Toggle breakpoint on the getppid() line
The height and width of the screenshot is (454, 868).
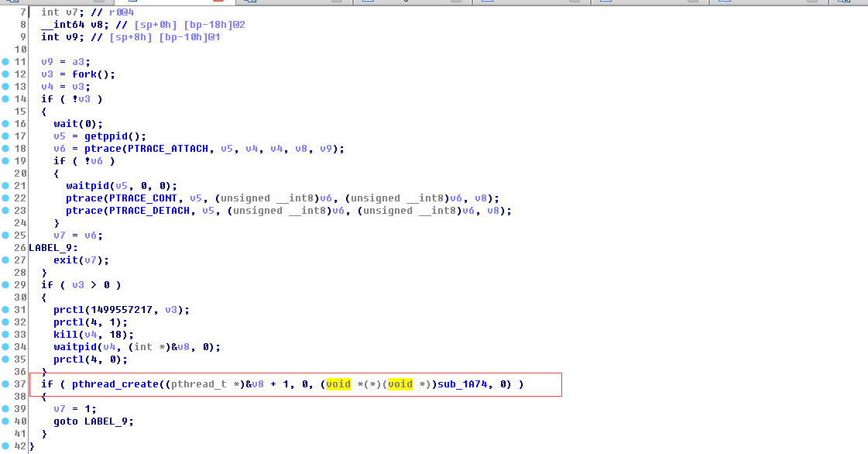coord(6,136)
